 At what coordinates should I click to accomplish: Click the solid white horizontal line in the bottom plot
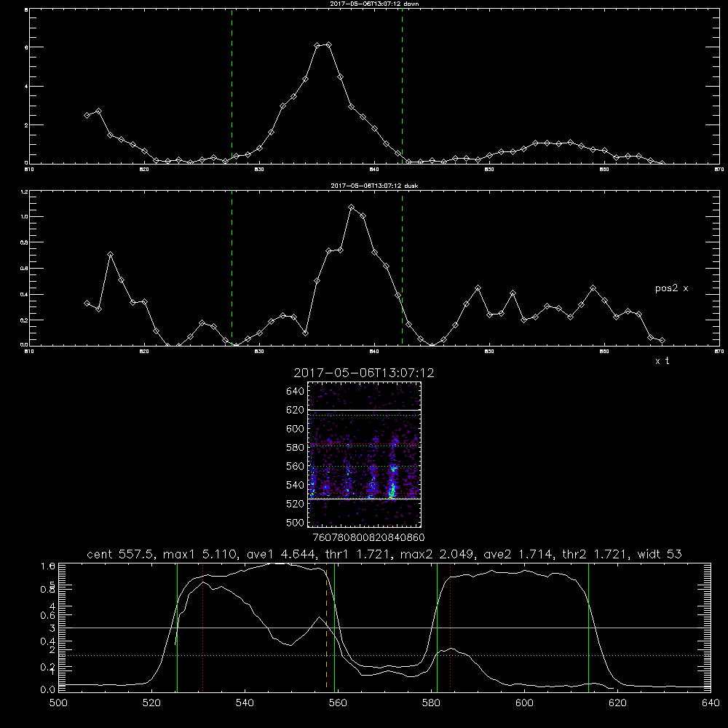[384, 628]
